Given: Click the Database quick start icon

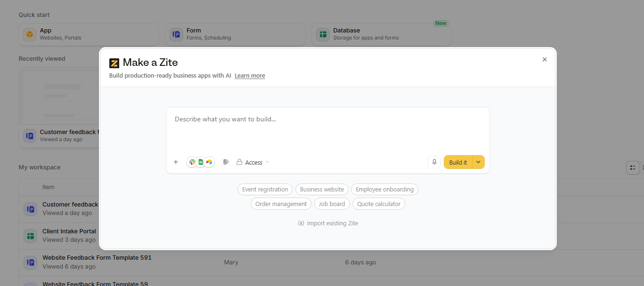Looking at the screenshot, I should (x=323, y=34).
